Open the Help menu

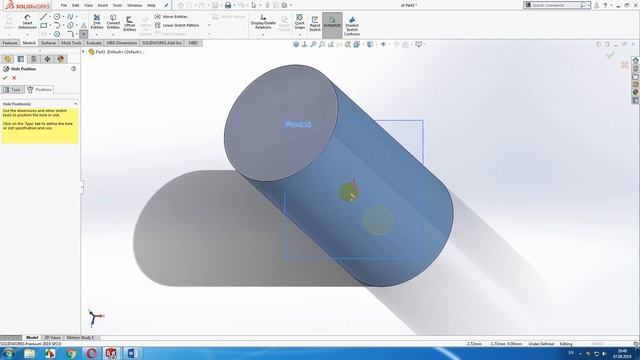click(151, 5)
